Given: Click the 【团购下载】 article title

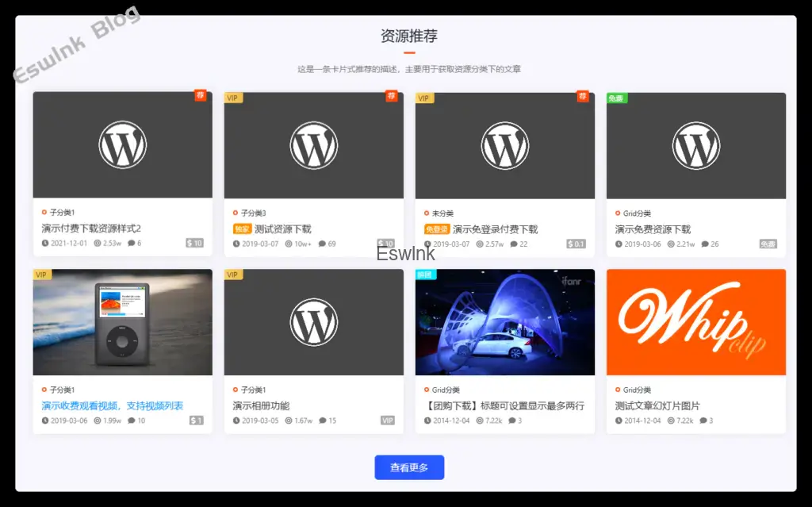Looking at the screenshot, I should tap(504, 405).
